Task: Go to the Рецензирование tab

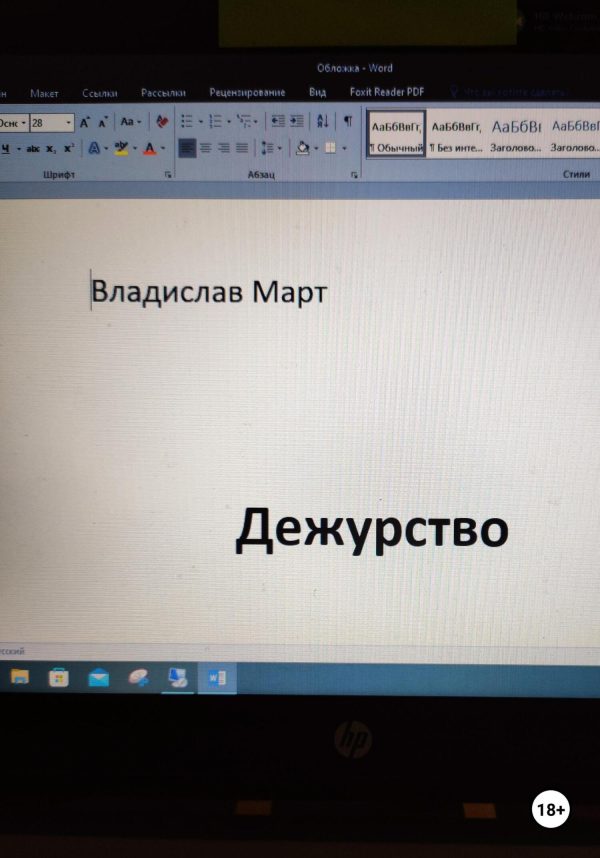Action: click(247, 92)
